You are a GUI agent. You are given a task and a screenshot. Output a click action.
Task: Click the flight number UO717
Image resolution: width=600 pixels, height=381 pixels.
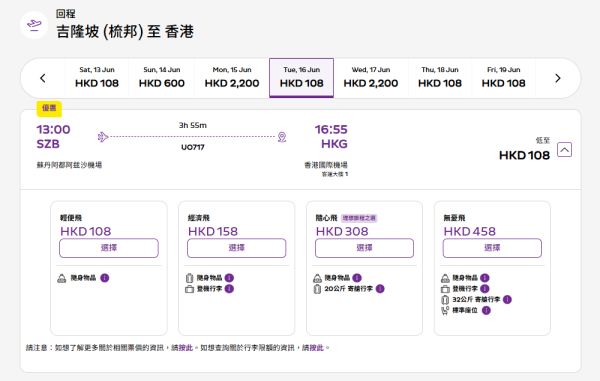coord(193,147)
